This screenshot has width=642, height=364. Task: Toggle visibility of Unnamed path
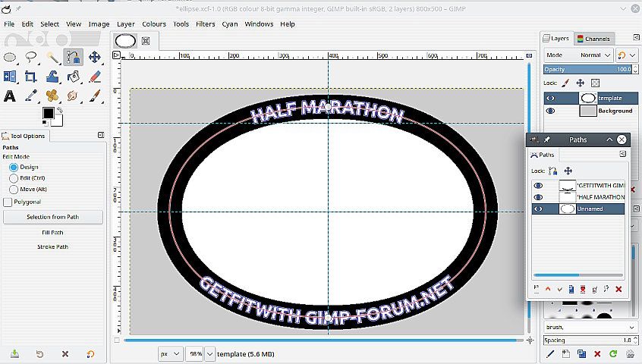click(x=538, y=209)
